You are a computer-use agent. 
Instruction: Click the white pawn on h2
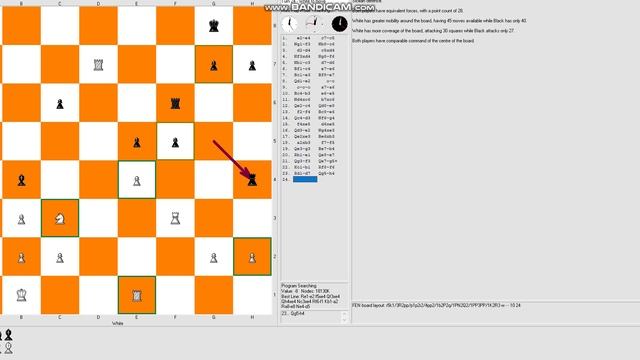point(252,258)
